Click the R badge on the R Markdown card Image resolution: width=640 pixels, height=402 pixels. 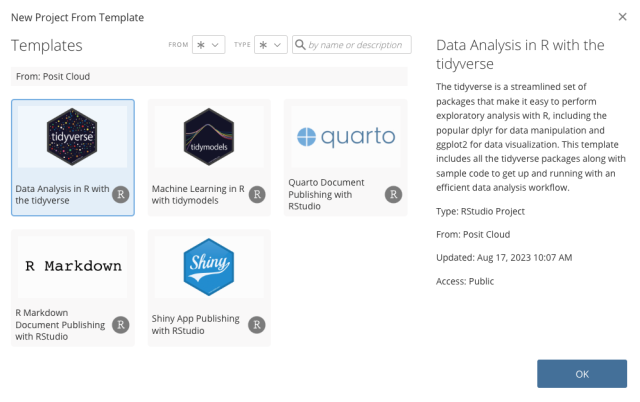121,325
